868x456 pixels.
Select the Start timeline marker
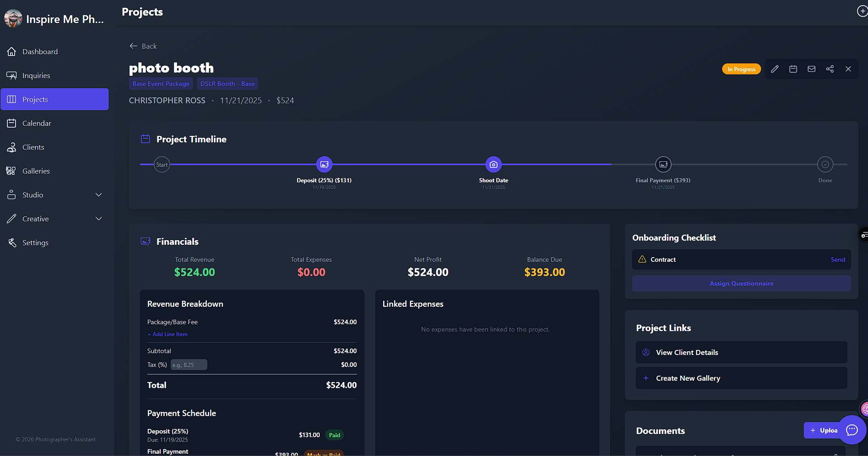(x=162, y=164)
